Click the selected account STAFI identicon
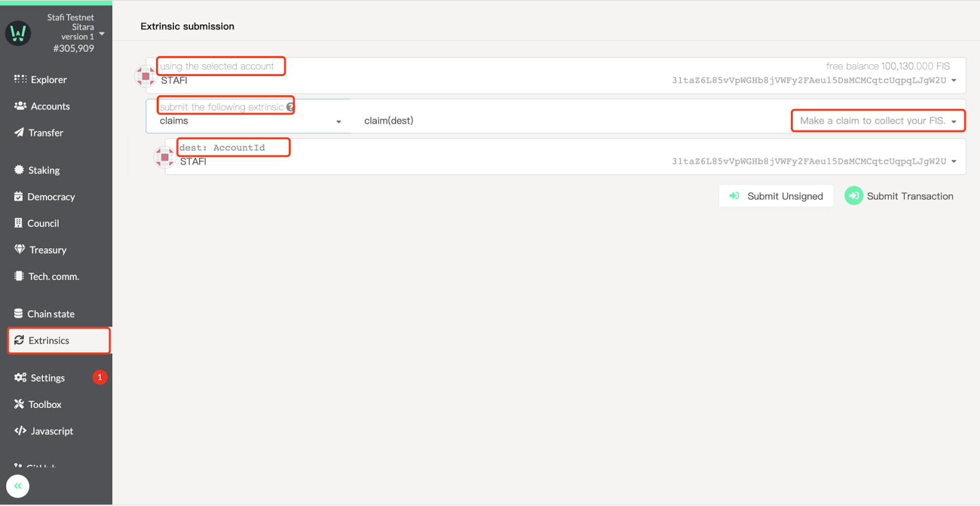This screenshot has height=506, width=980. pos(146,76)
